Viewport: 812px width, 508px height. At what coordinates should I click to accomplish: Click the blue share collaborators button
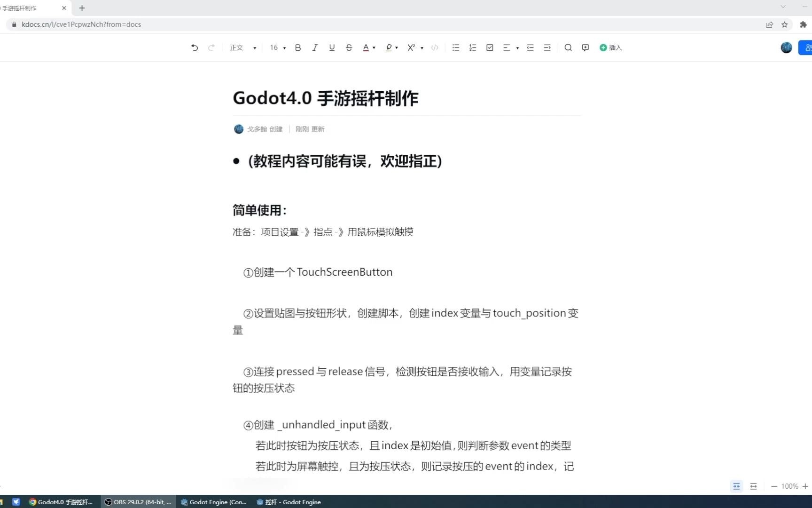coord(806,48)
